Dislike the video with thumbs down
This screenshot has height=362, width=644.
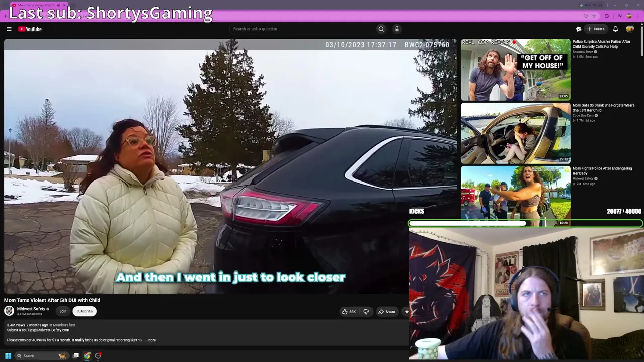[x=366, y=312]
